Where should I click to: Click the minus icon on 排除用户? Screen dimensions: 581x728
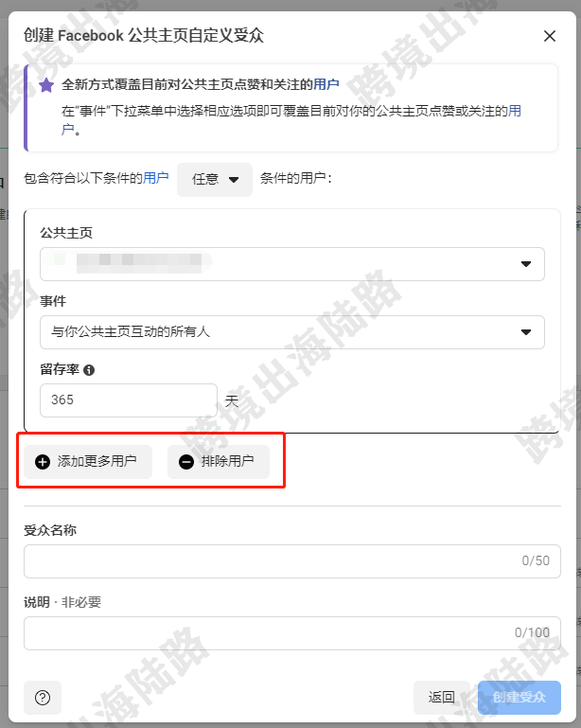[186, 462]
